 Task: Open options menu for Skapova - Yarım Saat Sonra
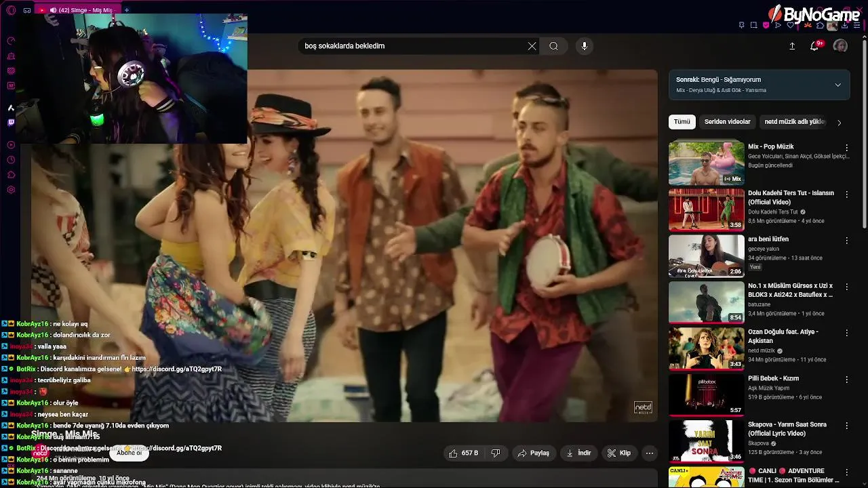click(x=847, y=426)
